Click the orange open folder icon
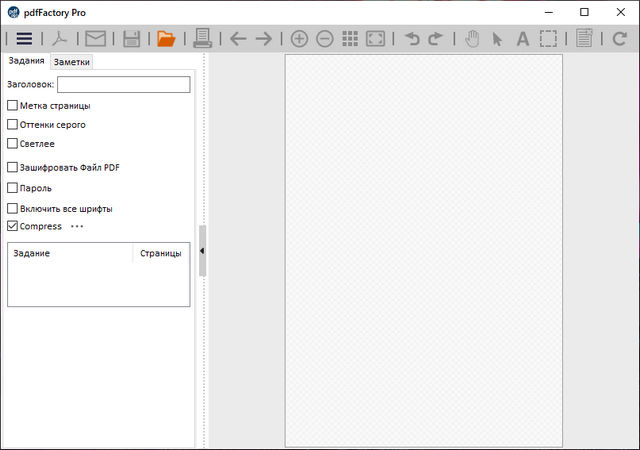 coord(166,39)
